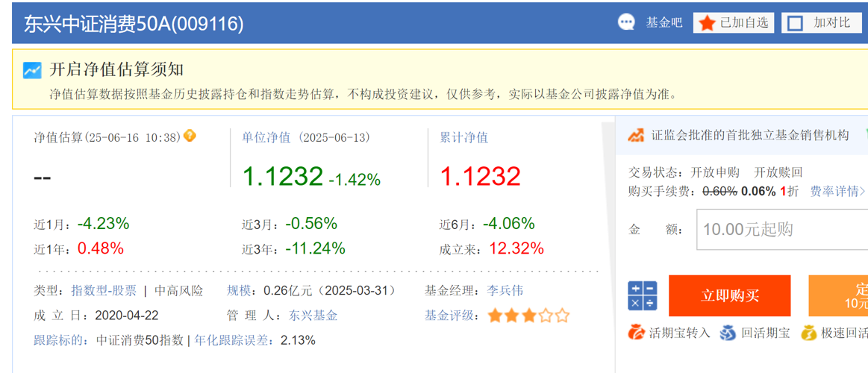Open the 基金吧 link
Screen dimensions: 868x373
click(x=664, y=23)
